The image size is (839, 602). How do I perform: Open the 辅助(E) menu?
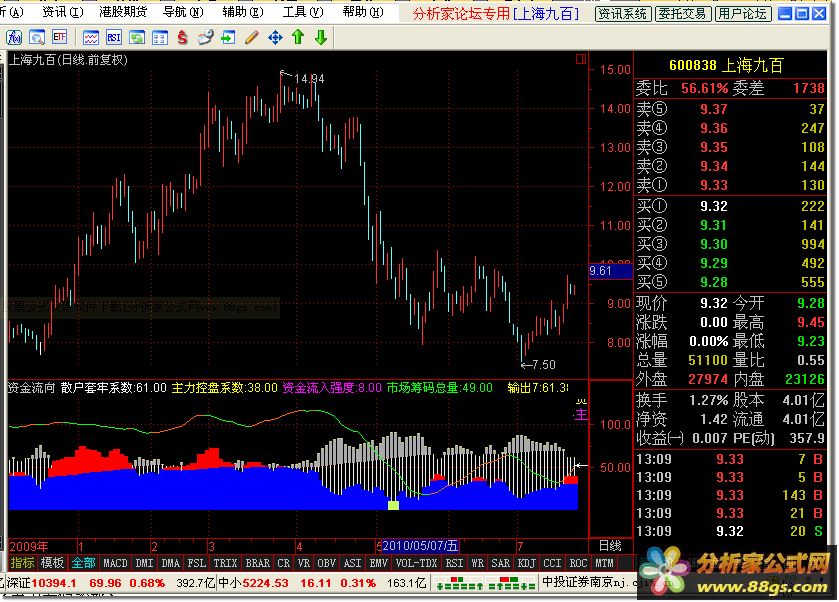point(243,12)
